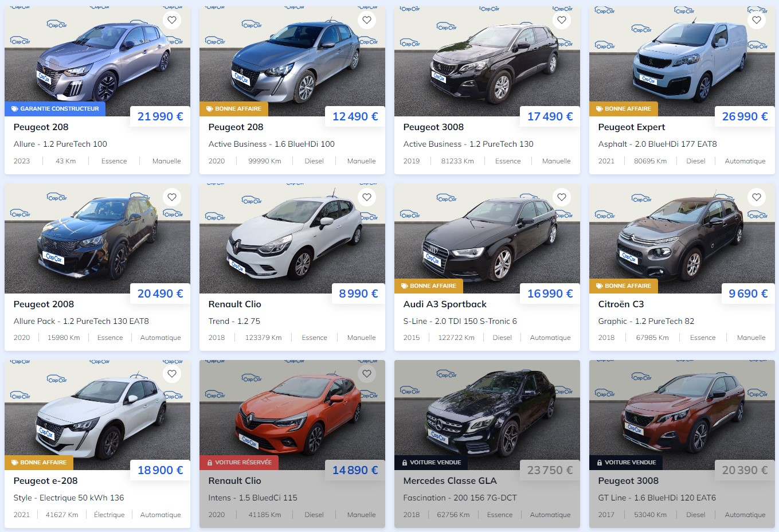Click the '43 Km' mileage value
Viewport: 779px width, 532px height.
66,161
